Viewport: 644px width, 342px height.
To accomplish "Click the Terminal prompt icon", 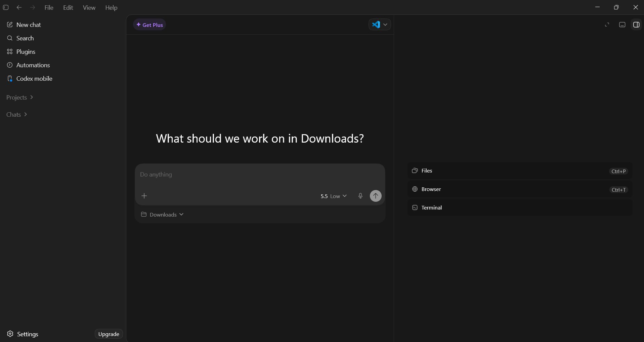I will tap(415, 207).
